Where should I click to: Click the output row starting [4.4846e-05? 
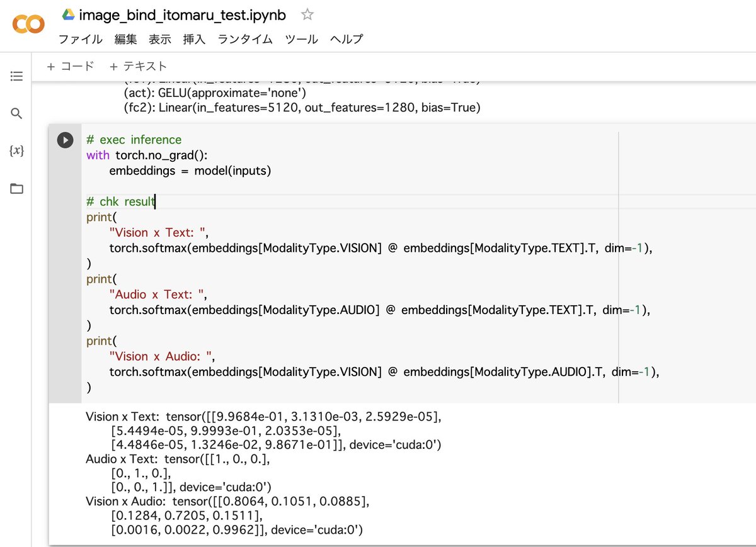coord(276,445)
